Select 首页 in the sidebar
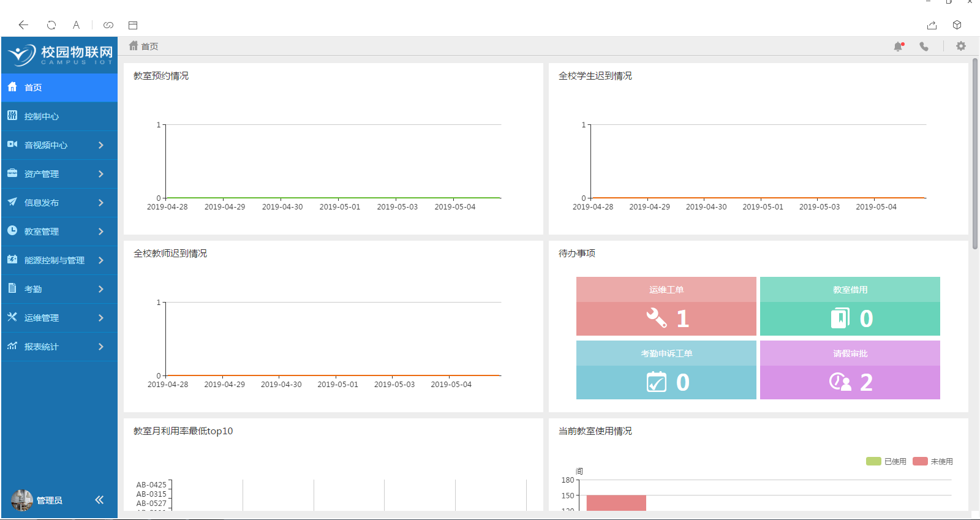The image size is (980, 520). [x=59, y=88]
